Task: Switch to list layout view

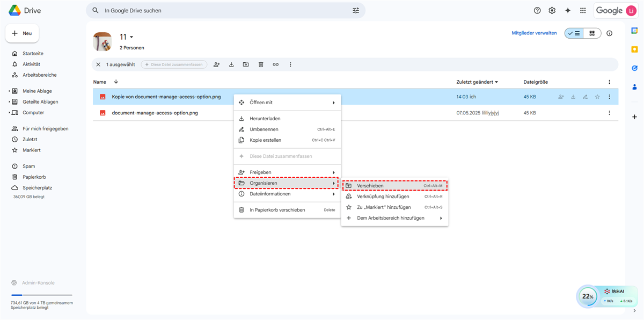Action: (x=574, y=33)
